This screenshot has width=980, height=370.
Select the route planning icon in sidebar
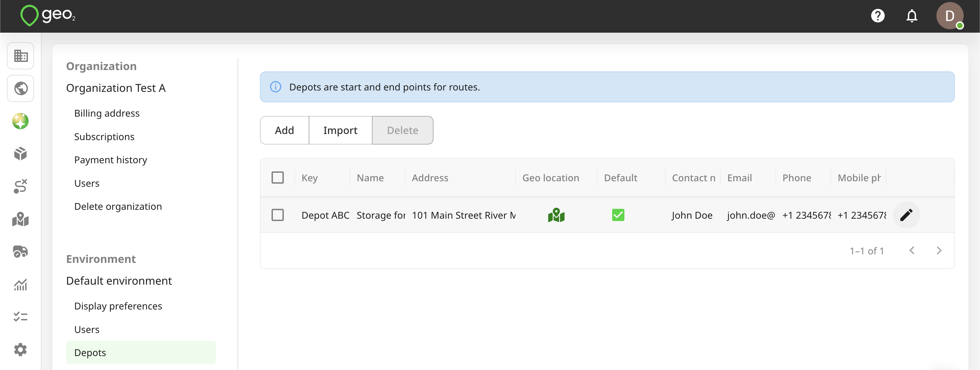click(20, 186)
